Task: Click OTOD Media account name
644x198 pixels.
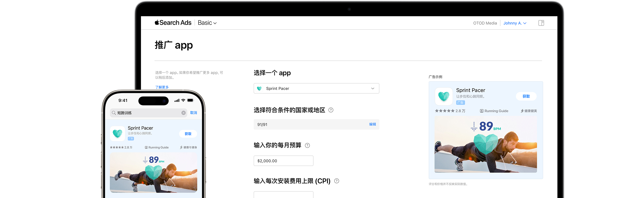Action: pyautogui.click(x=485, y=23)
